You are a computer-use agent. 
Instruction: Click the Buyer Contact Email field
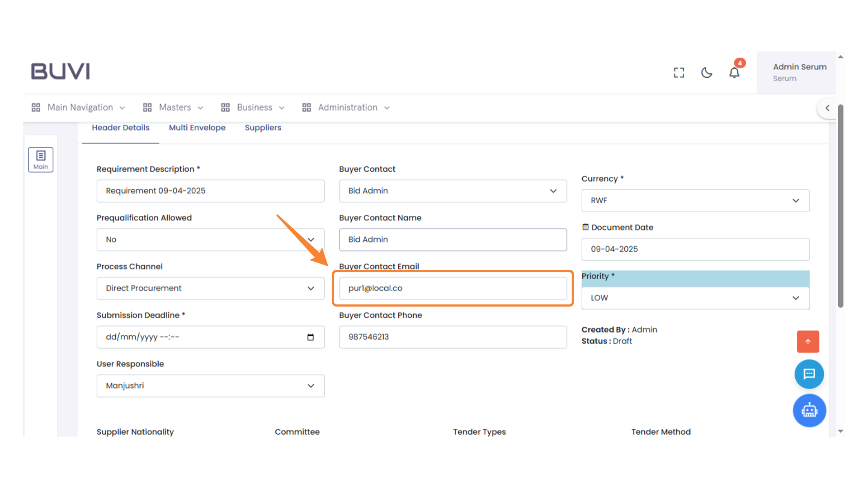click(453, 288)
